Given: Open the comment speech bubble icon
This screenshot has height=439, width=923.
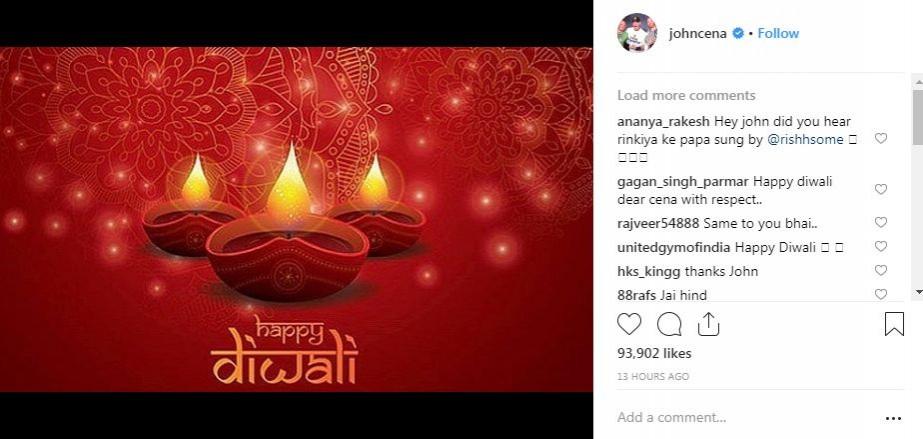Looking at the screenshot, I should [x=669, y=324].
